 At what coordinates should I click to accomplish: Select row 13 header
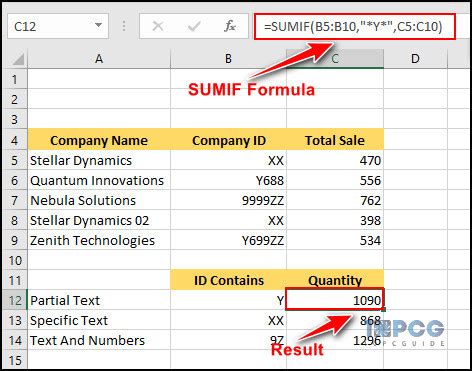coord(14,320)
